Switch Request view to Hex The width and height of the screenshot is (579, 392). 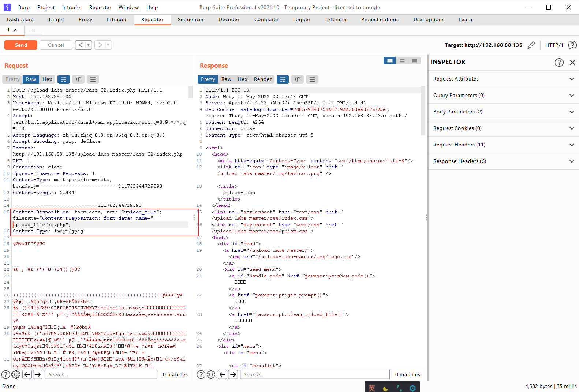pyautogui.click(x=47, y=79)
